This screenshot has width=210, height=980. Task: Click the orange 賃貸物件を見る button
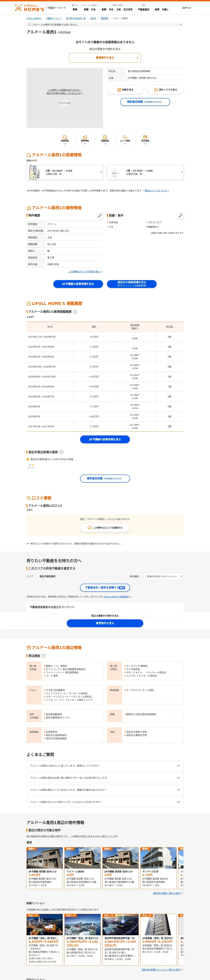105,58
